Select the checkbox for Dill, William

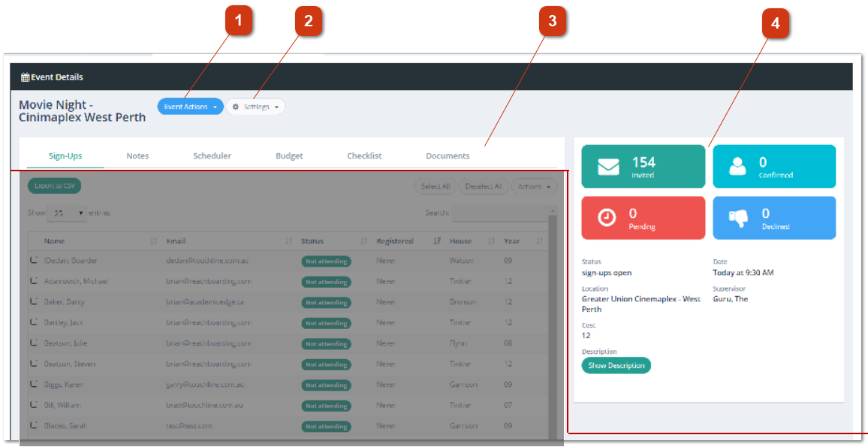34,405
